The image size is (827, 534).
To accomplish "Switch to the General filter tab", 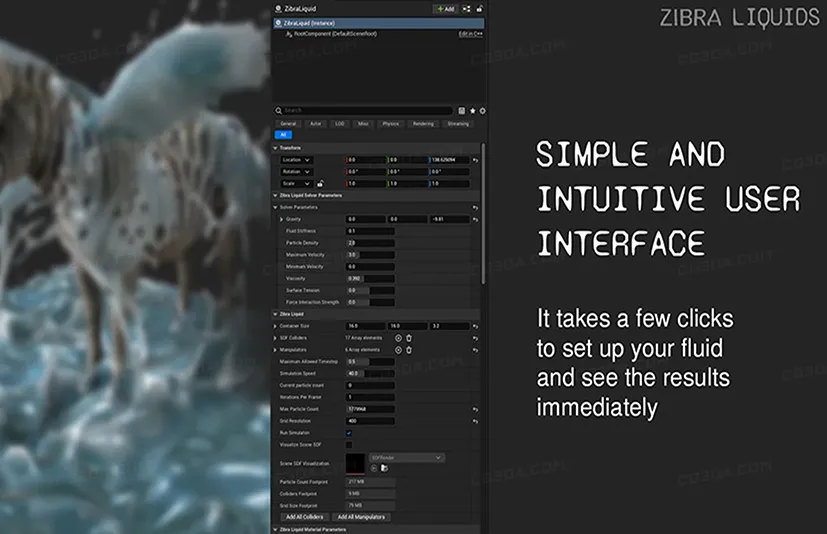I will click(288, 124).
